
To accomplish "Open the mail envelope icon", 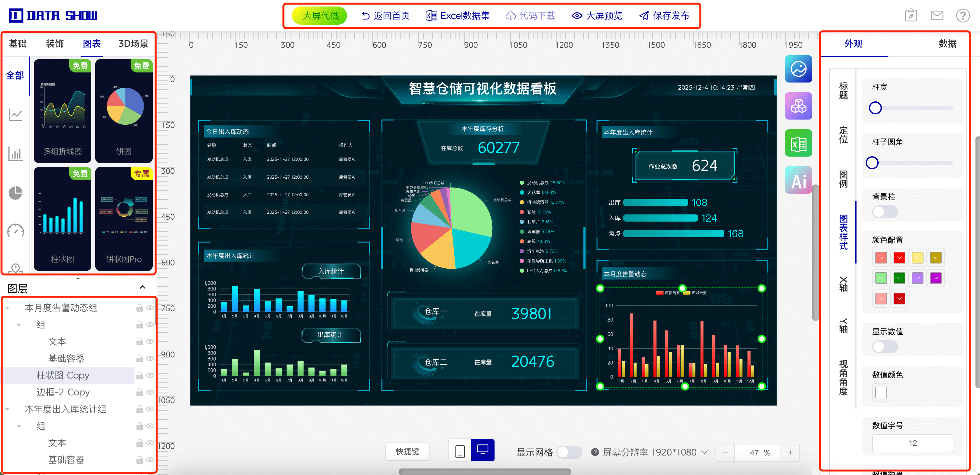I will click(x=937, y=16).
